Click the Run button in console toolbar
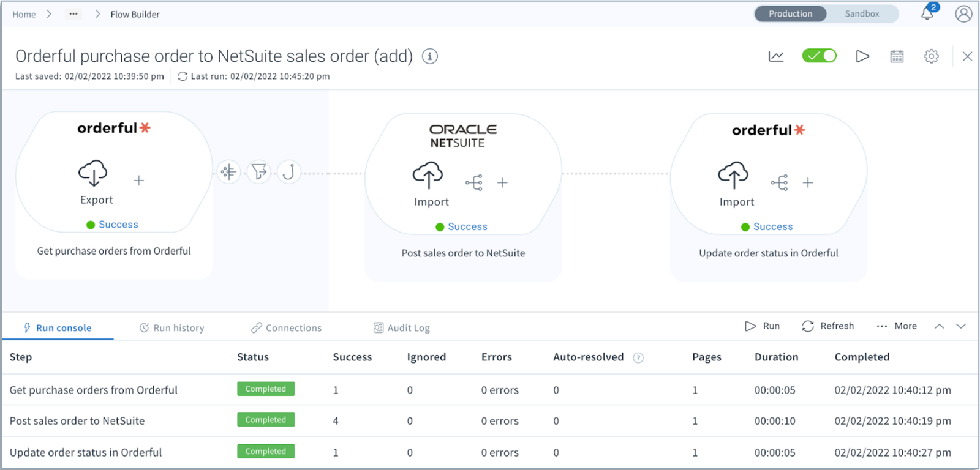980x470 pixels. [763, 326]
